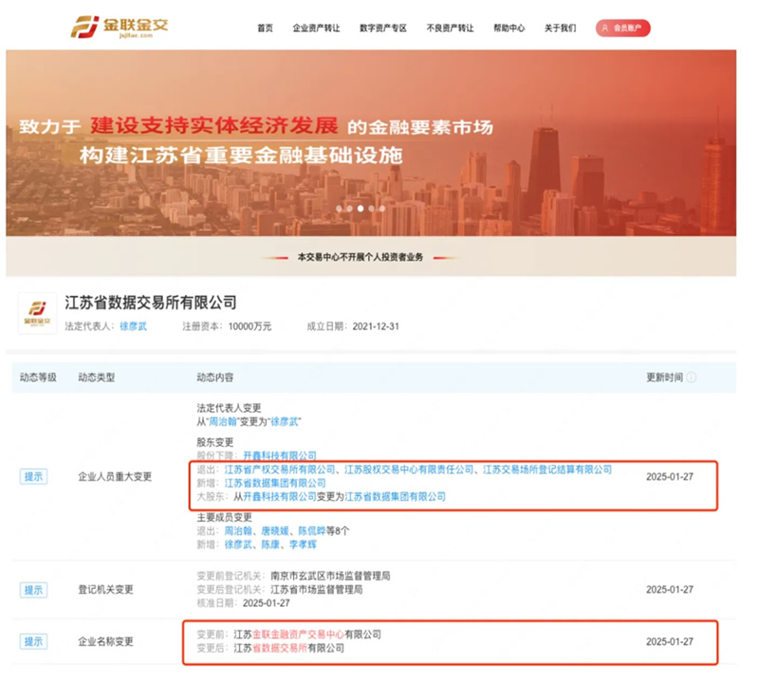This screenshot has width=759, height=700.
Task: Open legal representative 徐彦武 link in header
Action: [133, 326]
